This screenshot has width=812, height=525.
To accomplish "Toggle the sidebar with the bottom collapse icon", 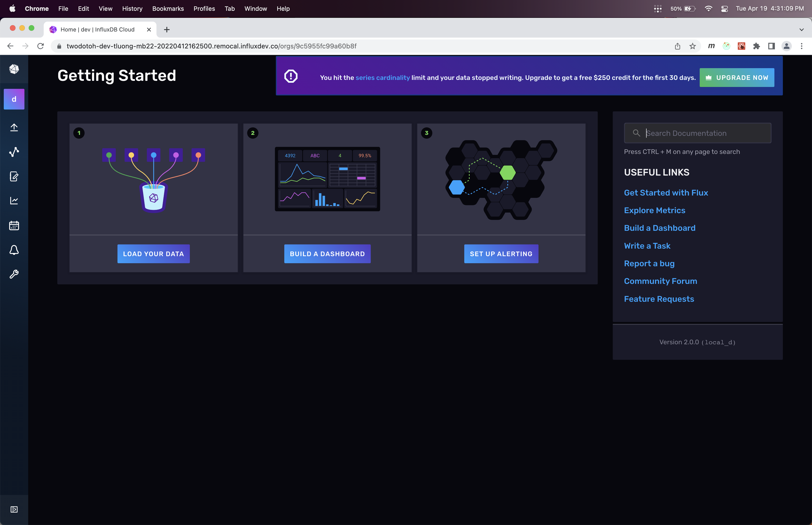I will click(14, 509).
